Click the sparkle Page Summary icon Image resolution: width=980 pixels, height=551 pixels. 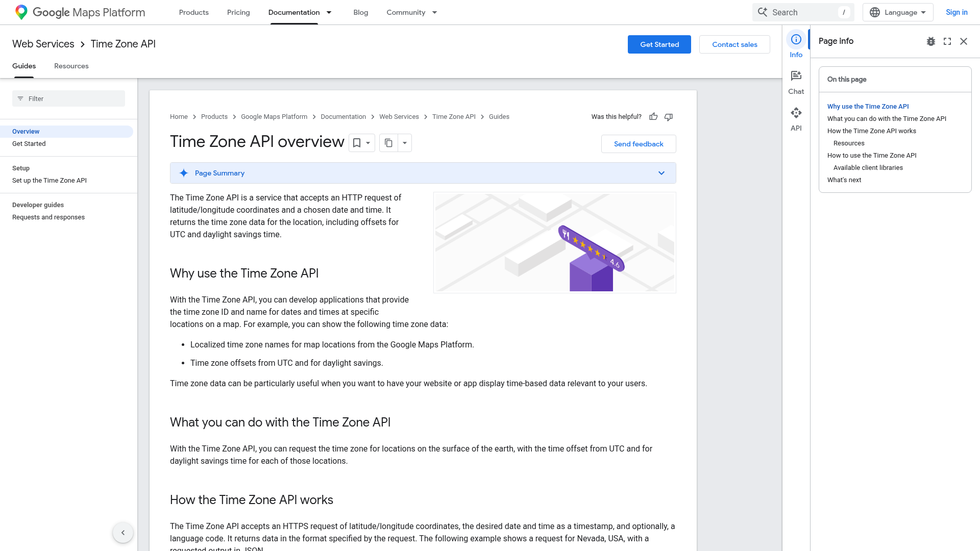pyautogui.click(x=184, y=173)
